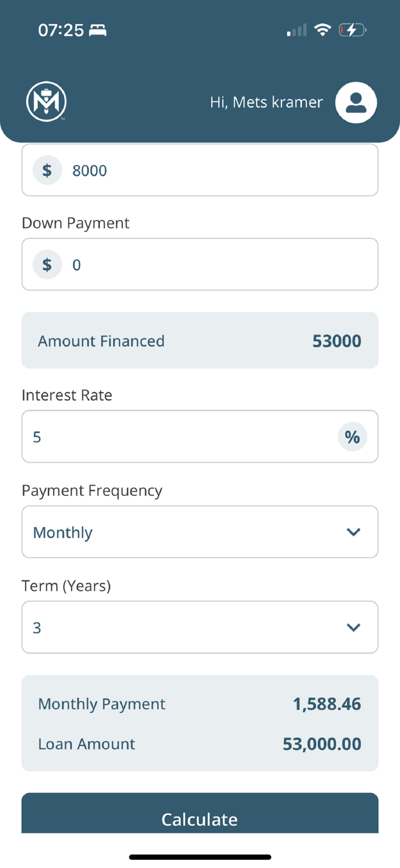Image resolution: width=400 pixels, height=868 pixels.
Task: Tap the battery charging icon in status bar
Action: (x=353, y=30)
